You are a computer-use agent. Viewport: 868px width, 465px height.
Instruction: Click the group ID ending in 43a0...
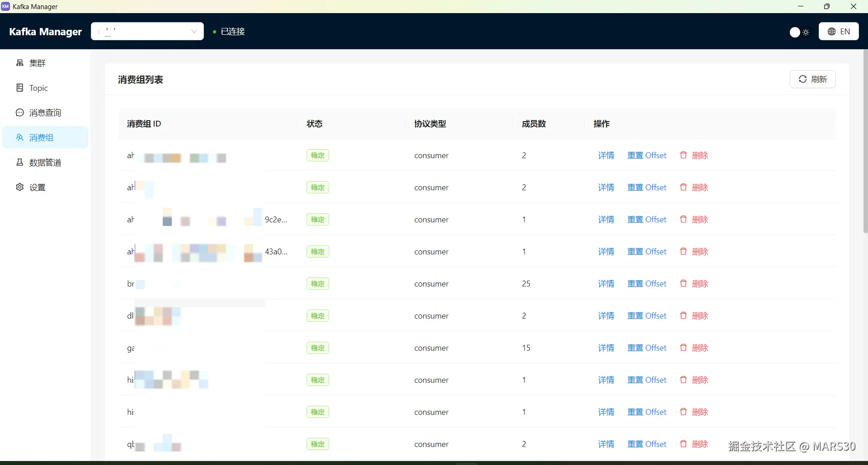pyautogui.click(x=207, y=252)
